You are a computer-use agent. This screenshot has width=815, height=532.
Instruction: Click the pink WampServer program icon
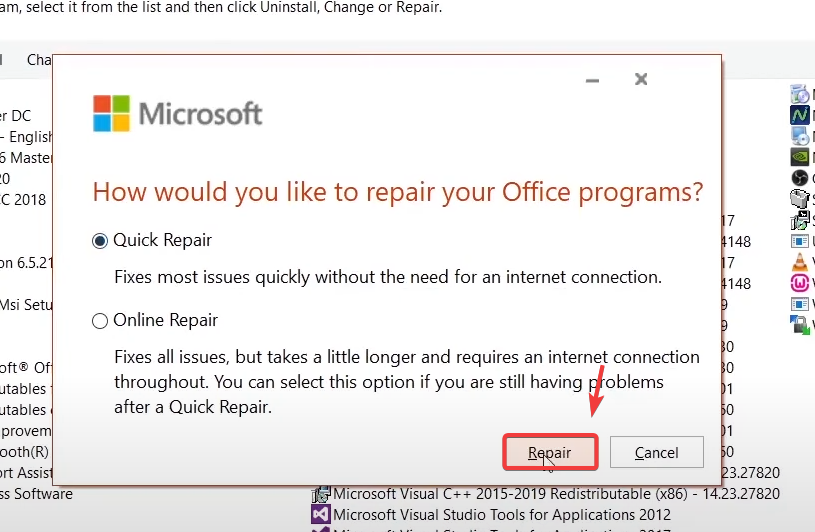click(x=800, y=283)
